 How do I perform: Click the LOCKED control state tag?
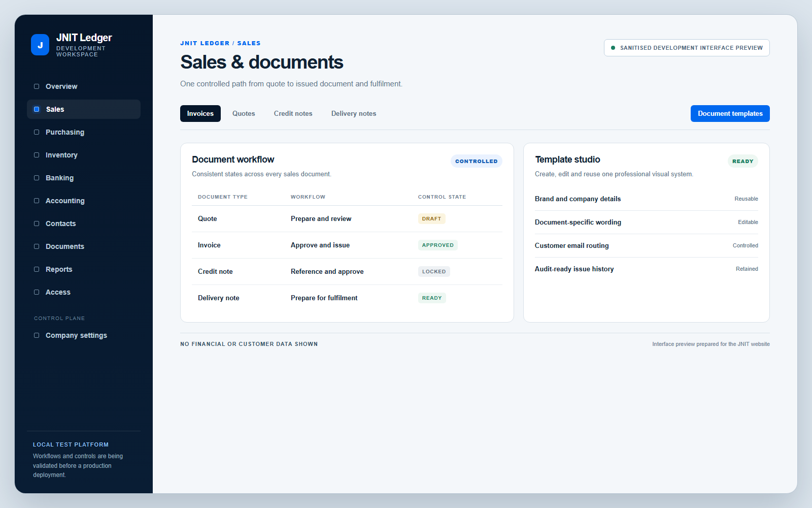coord(434,271)
